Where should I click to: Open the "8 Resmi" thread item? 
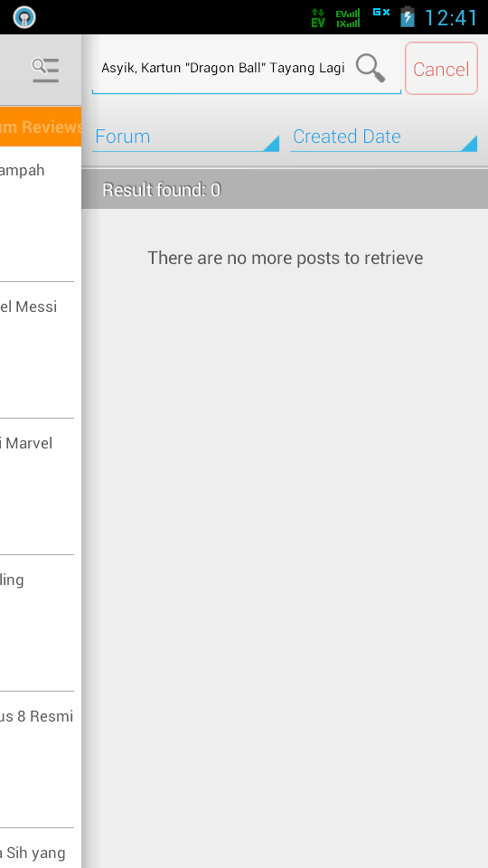36,759
